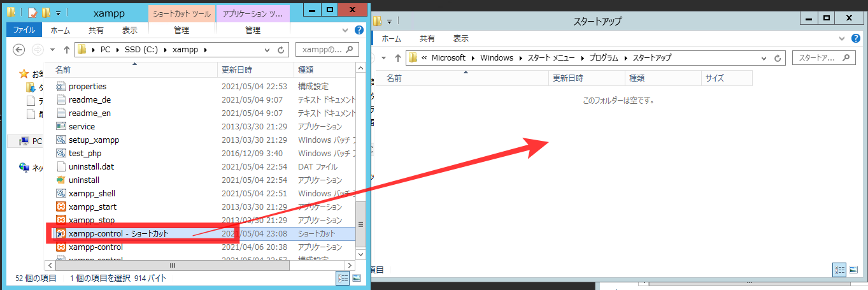This screenshot has height=290, width=868.
Task: Go up one level in Startup window
Action: 397,58
